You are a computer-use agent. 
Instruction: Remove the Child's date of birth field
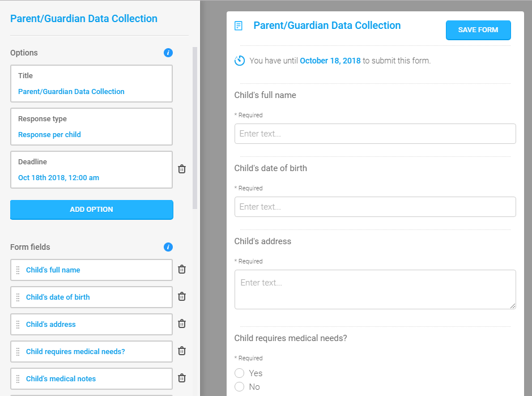(182, 297)
